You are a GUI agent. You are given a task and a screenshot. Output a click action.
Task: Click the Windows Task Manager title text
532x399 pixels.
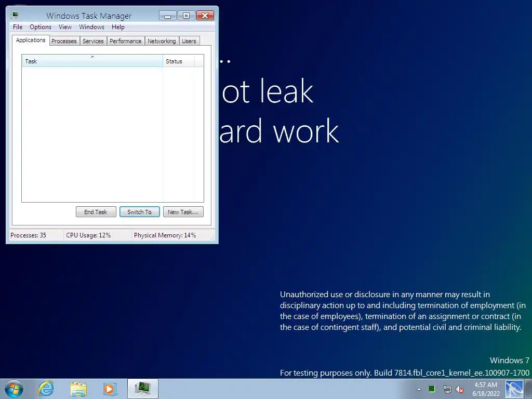(x=89, y=16)
